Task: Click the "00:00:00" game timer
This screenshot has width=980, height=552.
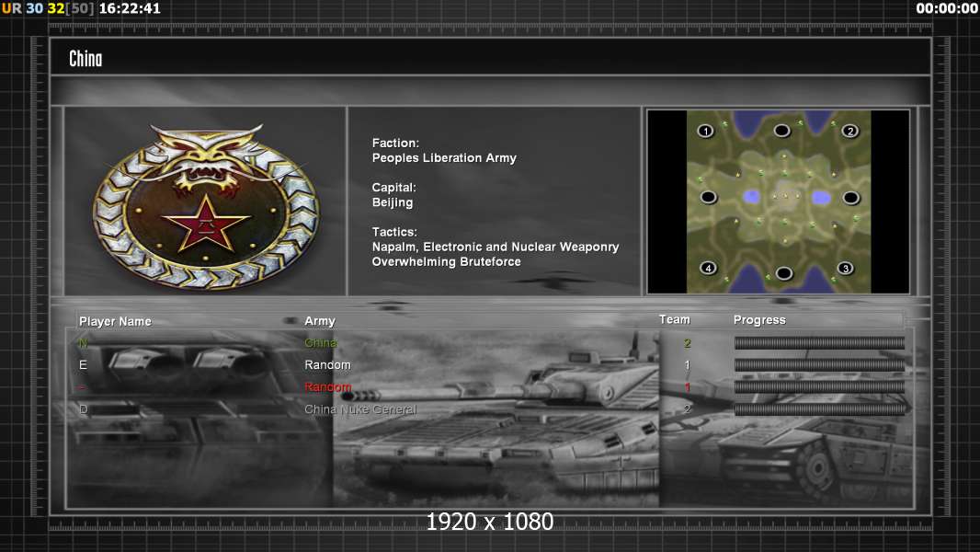Action: (x=947, y=9)
